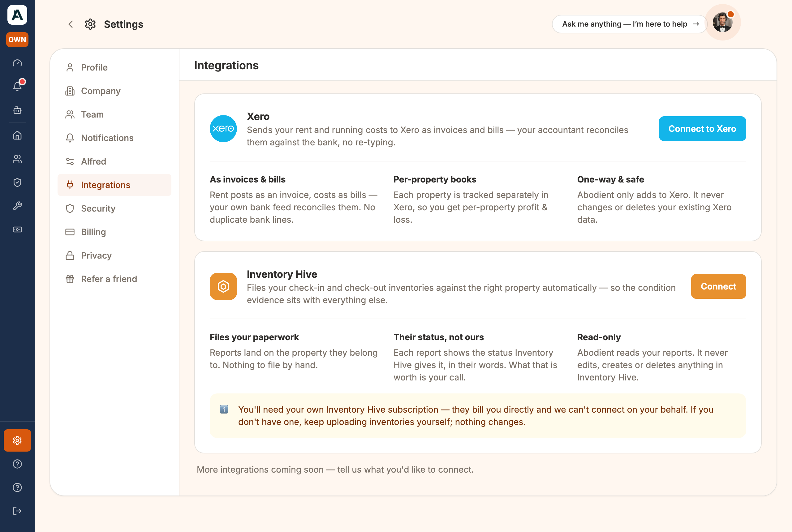Open the Security settings section
792x532 pixels.
point(114,208)
